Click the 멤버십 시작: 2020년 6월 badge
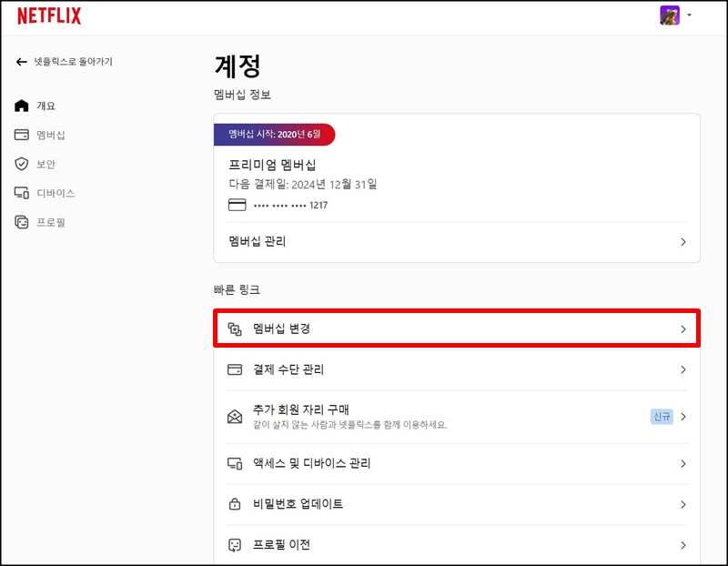The image size is (728, 566). 274,134
